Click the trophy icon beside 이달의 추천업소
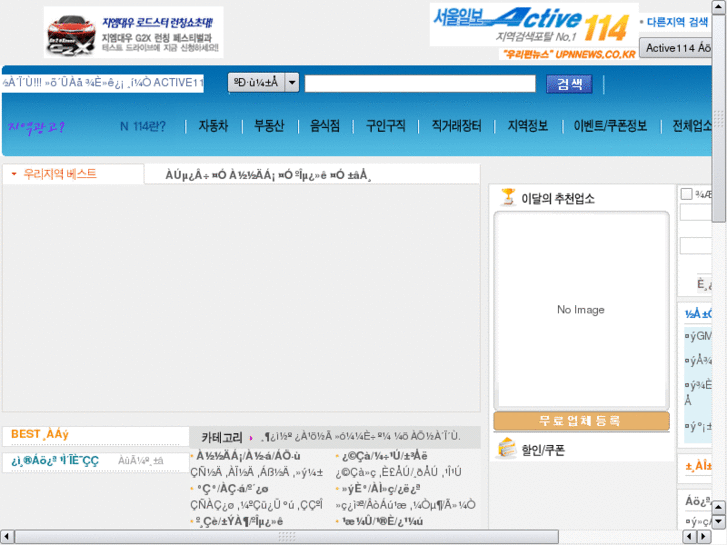727x545 pixels. click(508, 197)
